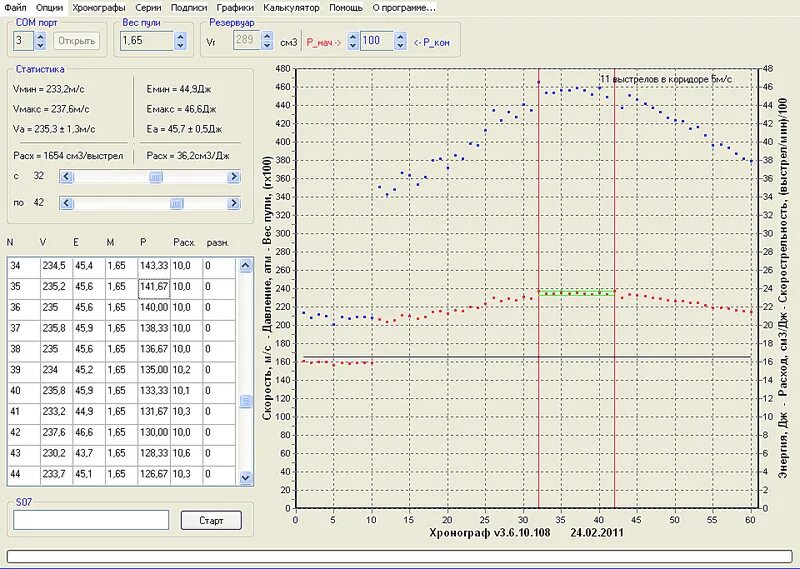Select energy cell 43,7 in row 43
The image size is (800, 569).
coord(89,454)
